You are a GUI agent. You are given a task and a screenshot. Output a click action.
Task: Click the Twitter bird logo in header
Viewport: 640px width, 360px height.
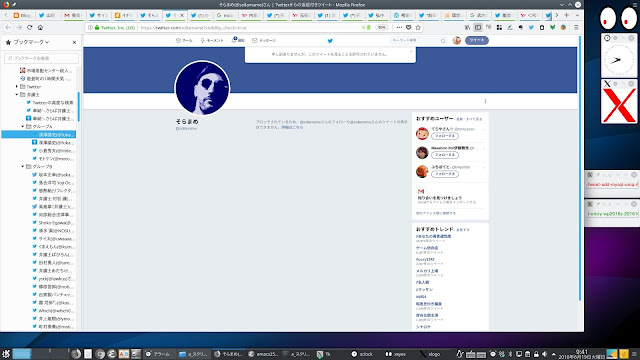[x=330, y=40]
